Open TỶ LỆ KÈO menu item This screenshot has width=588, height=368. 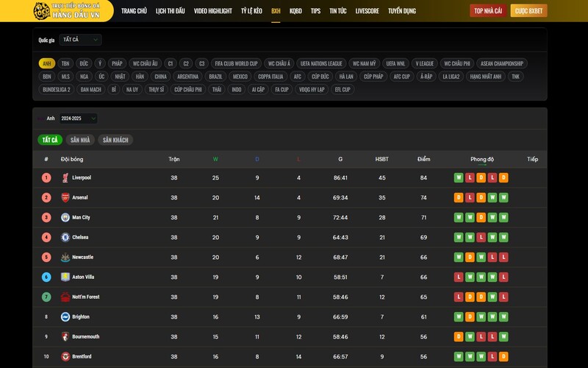(x=251, y=11)
